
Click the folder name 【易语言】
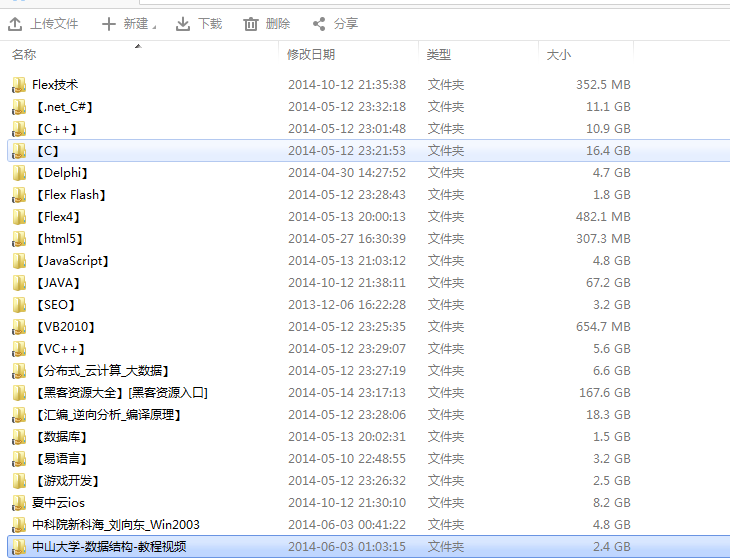(62, 459)
